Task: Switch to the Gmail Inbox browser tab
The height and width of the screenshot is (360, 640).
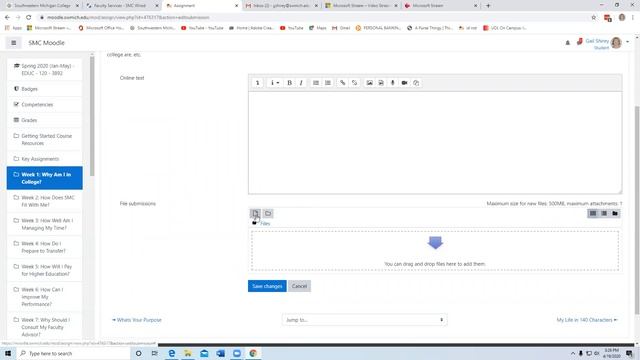Action: 281,6
